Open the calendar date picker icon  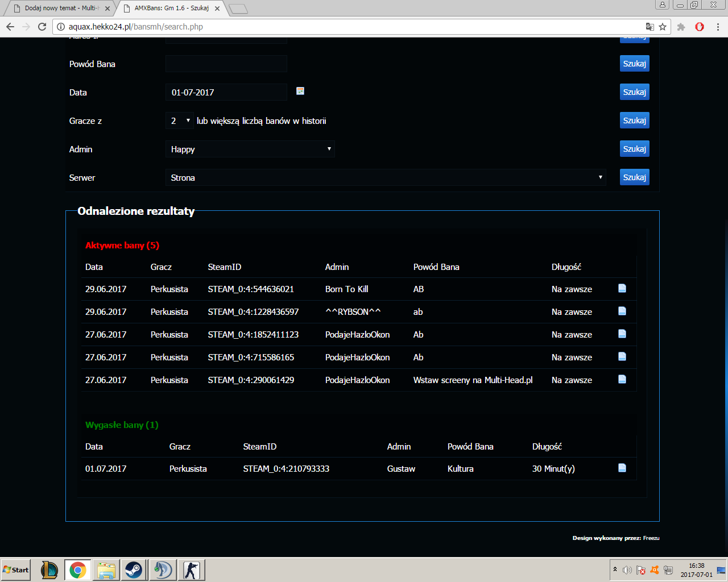(x=300, y=91)
